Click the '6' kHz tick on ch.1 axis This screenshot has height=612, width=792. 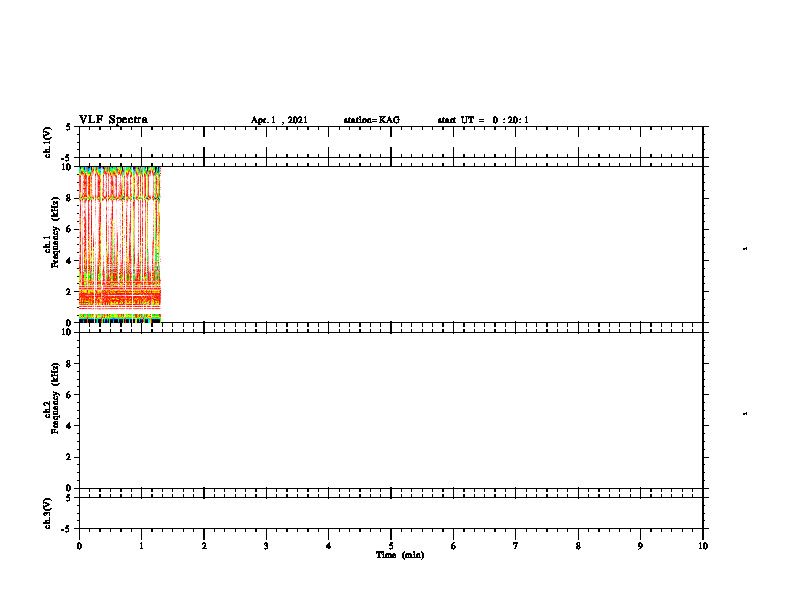coord(69,229)
